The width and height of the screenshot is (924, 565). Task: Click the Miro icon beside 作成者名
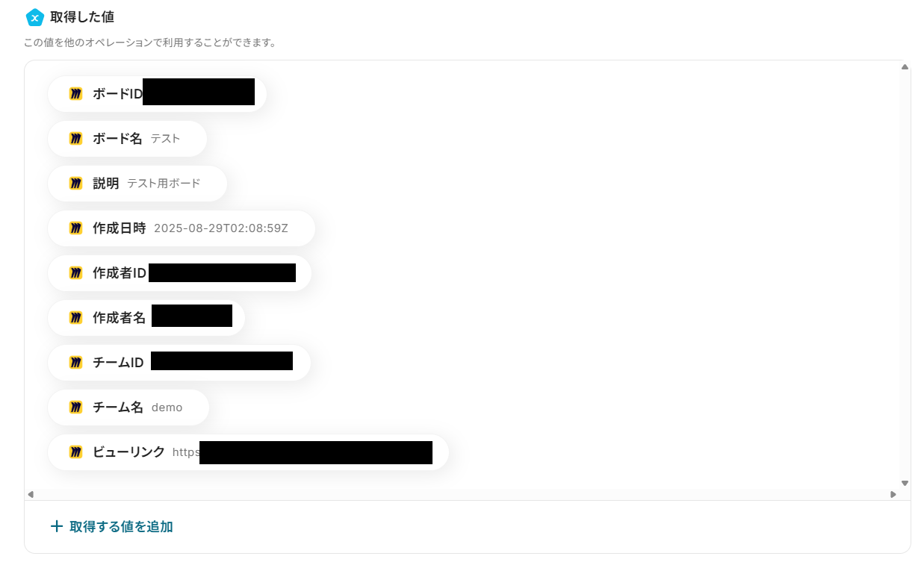75,318
